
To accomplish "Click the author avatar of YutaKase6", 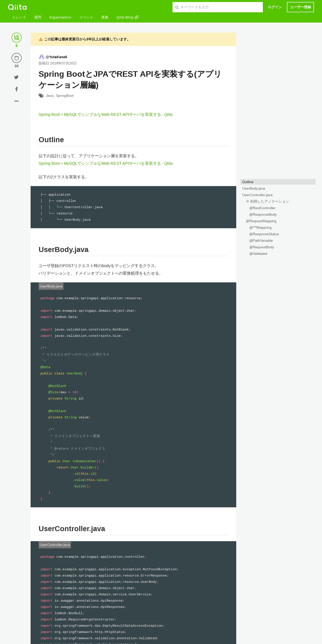I will pos(41,57).
